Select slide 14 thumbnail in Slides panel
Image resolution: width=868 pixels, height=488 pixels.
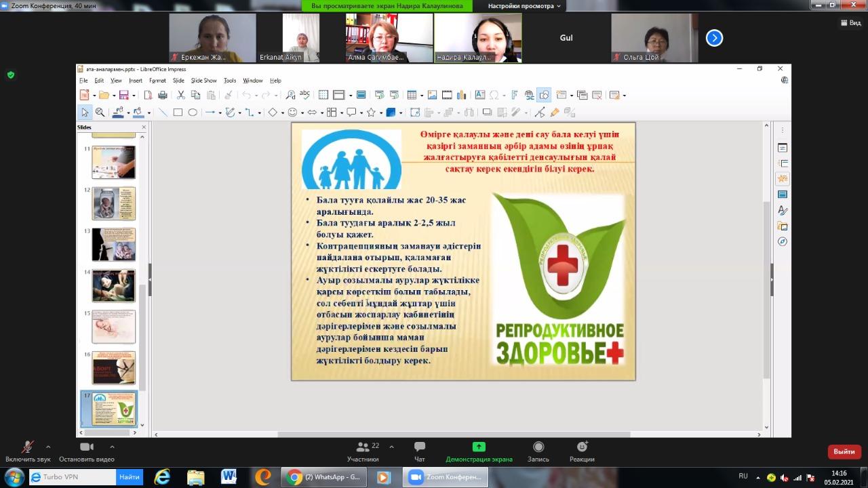pos(114,285)
